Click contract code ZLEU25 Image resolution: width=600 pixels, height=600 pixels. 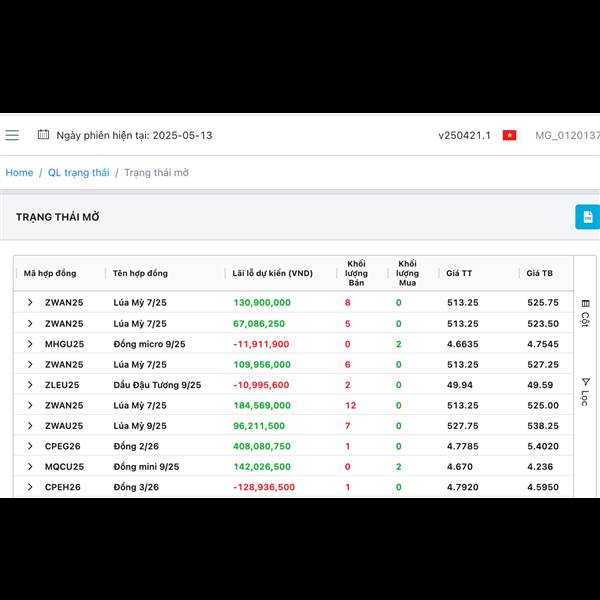click(x=62, y=385)
